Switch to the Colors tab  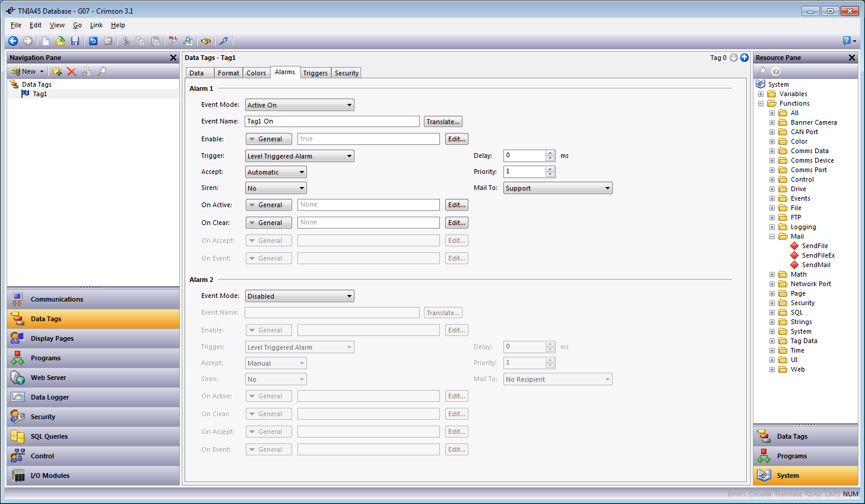(x=256, y=73)
